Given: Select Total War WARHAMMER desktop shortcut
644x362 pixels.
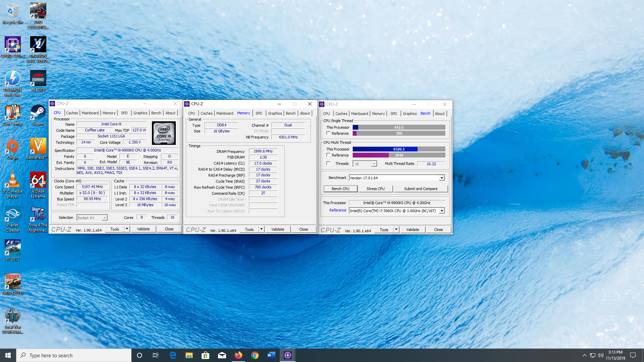Looking at the screenshot, I should point(13,320).
